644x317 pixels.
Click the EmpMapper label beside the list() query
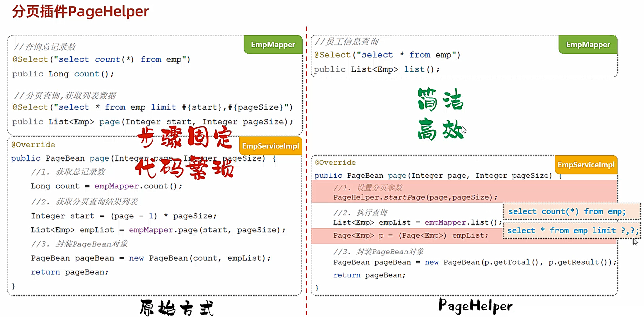click(588, 44)
